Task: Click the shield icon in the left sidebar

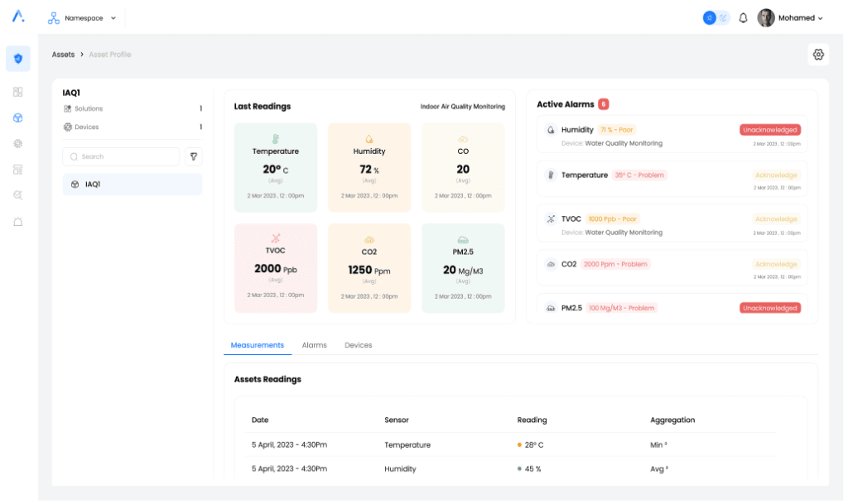Action: (x=18, y=59)
